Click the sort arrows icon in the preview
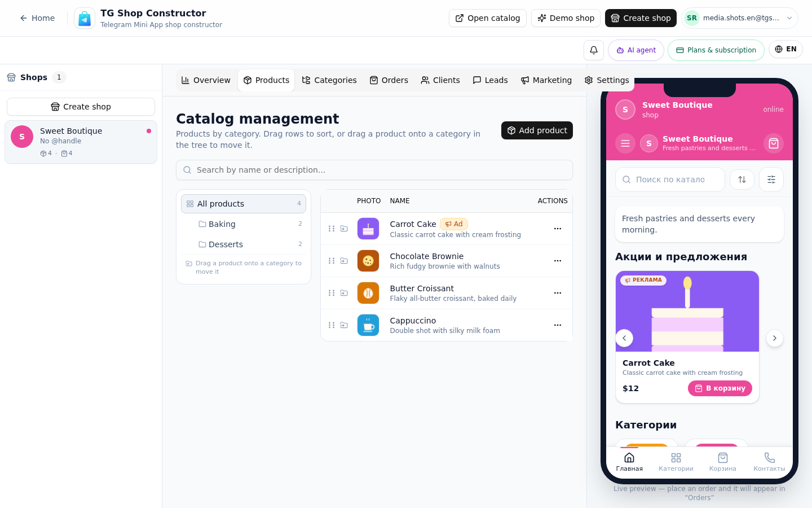This screenshot has height=508, width=812. 742,179
